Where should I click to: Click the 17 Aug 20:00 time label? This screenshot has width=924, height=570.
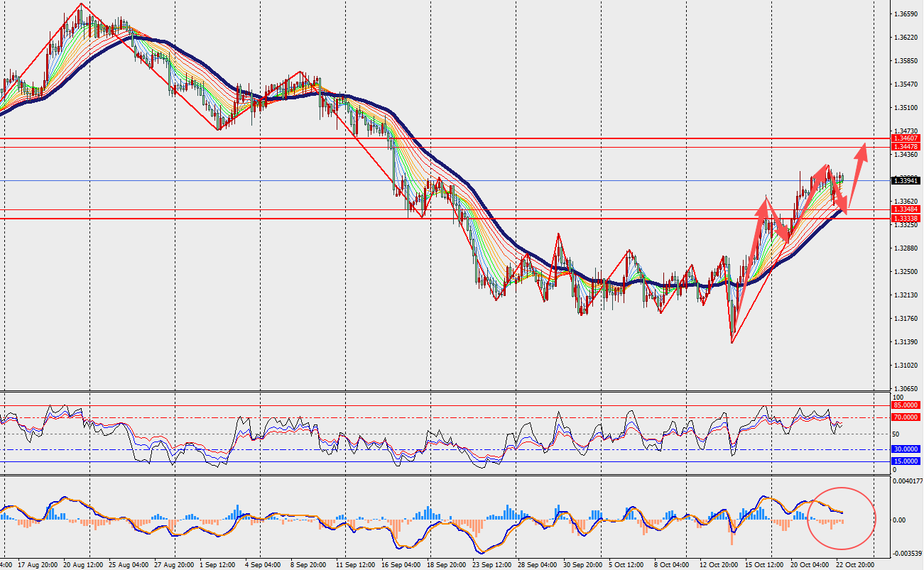tap(38, 565)
